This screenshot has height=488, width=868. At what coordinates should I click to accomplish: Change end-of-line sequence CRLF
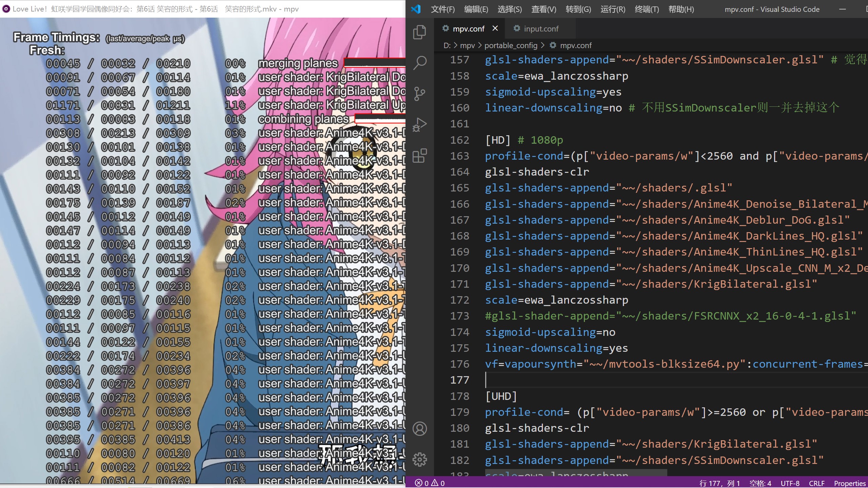click(x=816, y=483)
